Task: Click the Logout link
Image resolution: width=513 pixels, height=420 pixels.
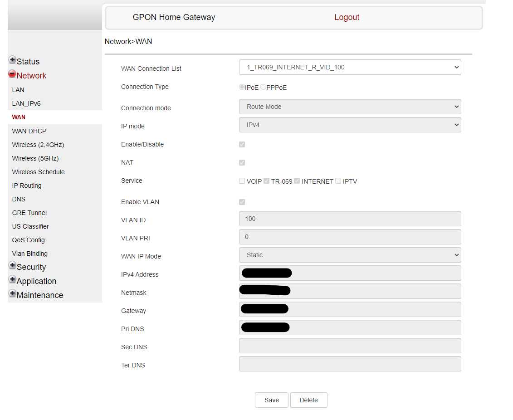Action: coord(347,17)
